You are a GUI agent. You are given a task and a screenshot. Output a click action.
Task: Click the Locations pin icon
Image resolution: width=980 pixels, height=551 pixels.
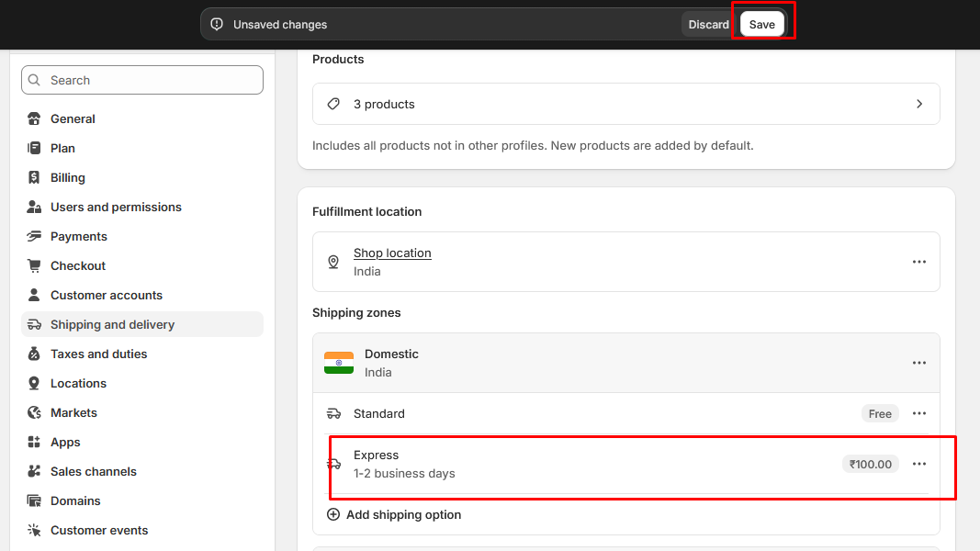[34, 383]
